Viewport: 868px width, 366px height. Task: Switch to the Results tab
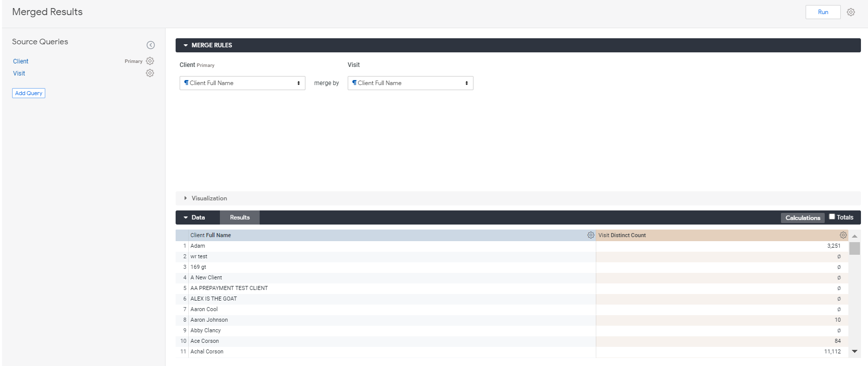coord(240,217)
